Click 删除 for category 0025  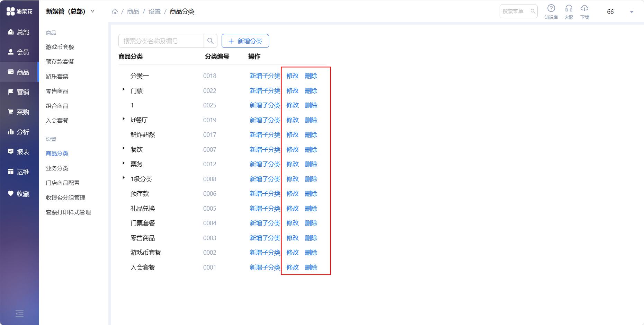(x=311, y=105)
